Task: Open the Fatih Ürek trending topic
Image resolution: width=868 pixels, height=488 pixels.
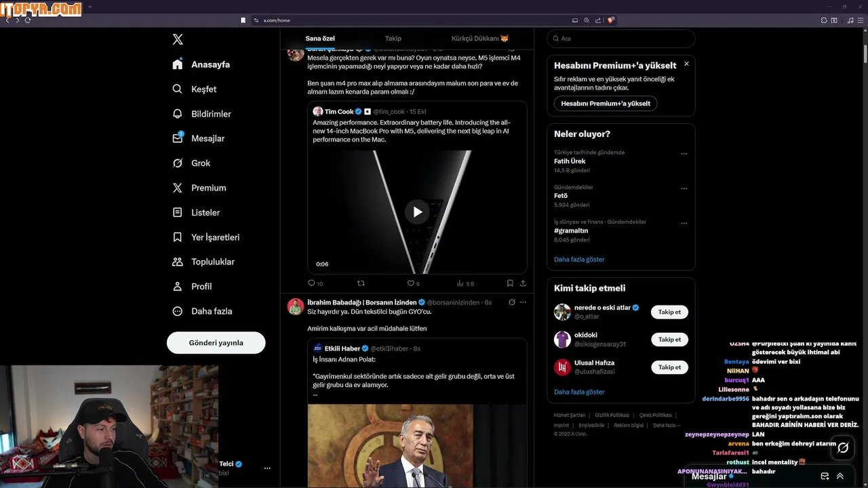Action: coord(570,161)
